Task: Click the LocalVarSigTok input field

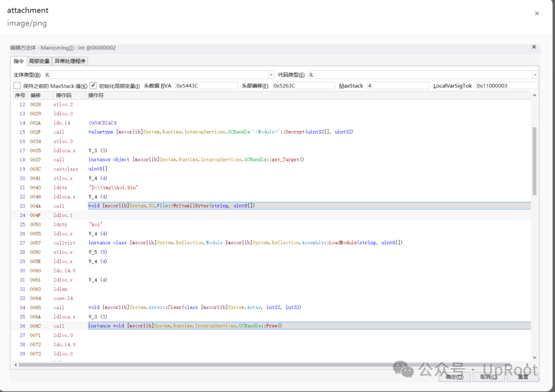Action: (x=507, y=86)
